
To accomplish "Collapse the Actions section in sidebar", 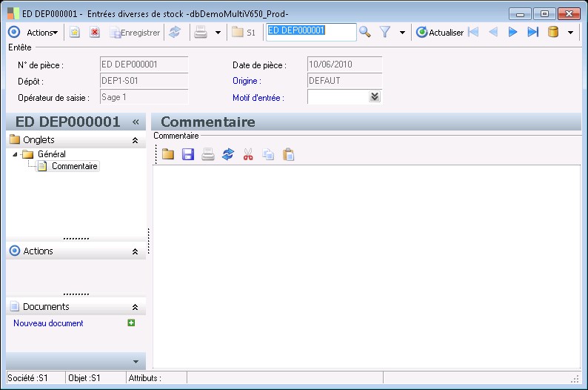I will point(135,251).
